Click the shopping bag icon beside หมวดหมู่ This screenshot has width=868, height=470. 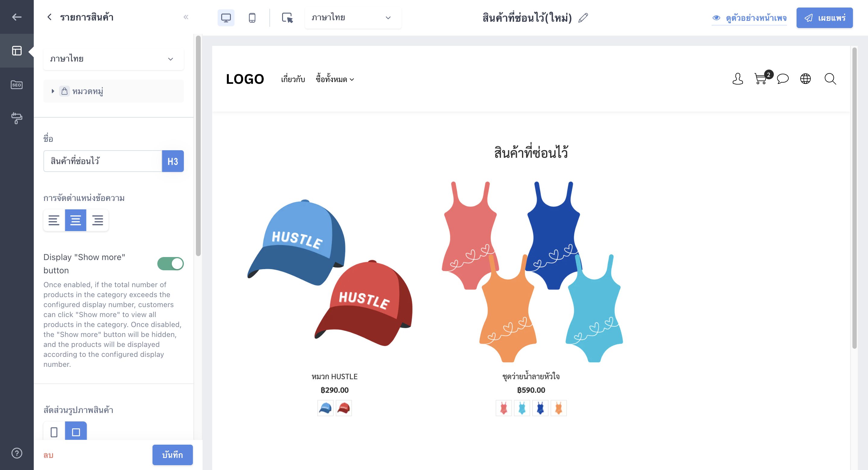pos(64,91)
